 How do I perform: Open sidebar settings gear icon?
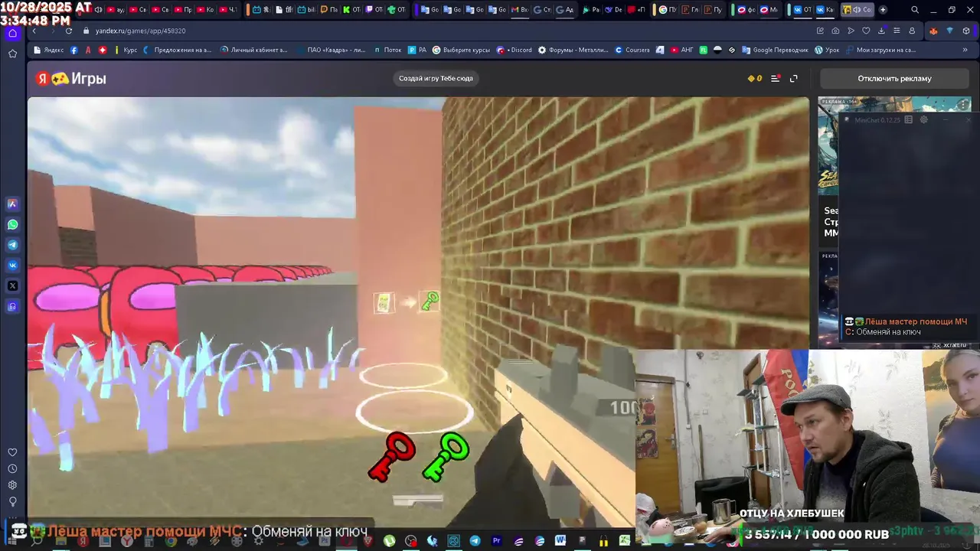[12, 485]
